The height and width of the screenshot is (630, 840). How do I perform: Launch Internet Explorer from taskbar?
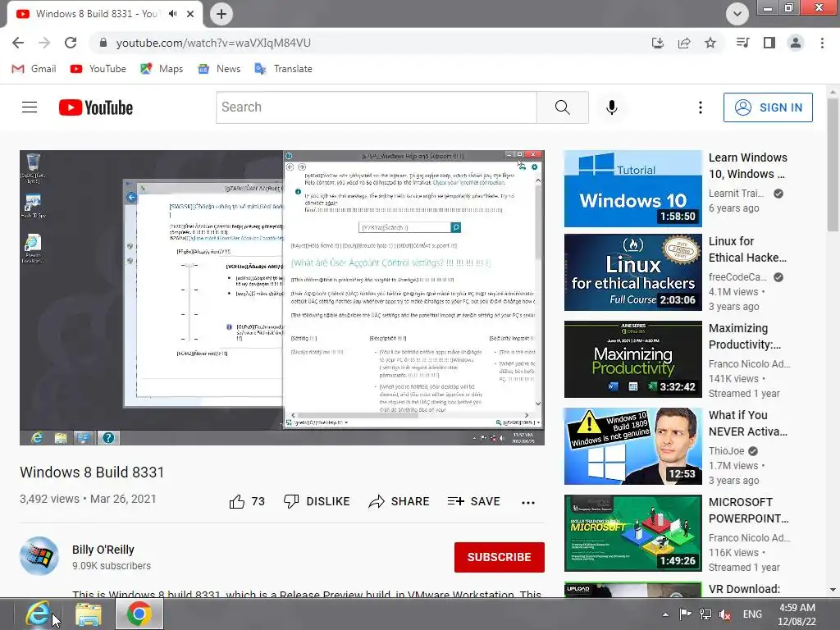point(37,614)
